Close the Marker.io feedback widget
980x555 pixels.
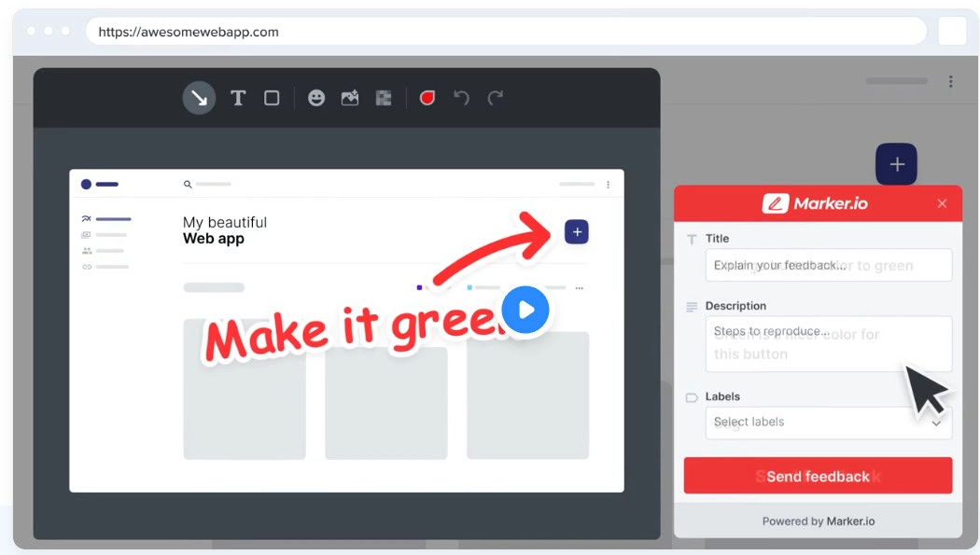(x=942, y=203)
